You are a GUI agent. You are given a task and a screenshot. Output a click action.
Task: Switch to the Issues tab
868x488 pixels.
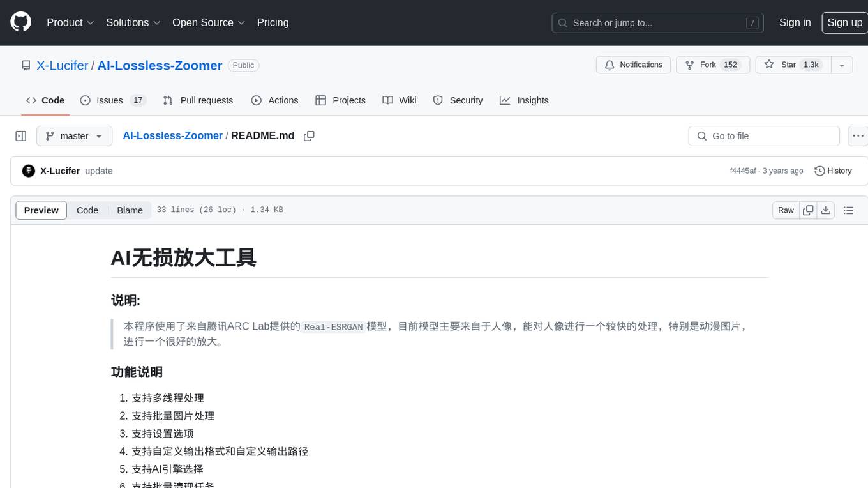tap(113, 100)
